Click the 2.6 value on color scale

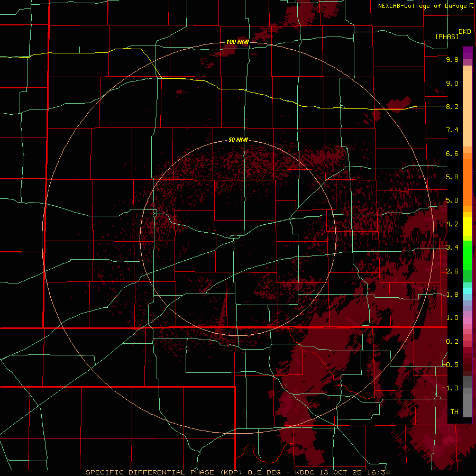[x=452, y=271]
